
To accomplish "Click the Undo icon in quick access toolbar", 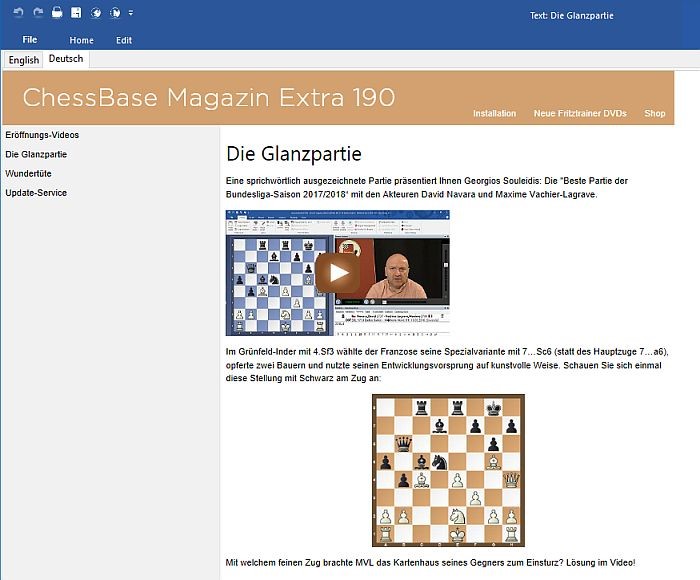I will 18,13.
